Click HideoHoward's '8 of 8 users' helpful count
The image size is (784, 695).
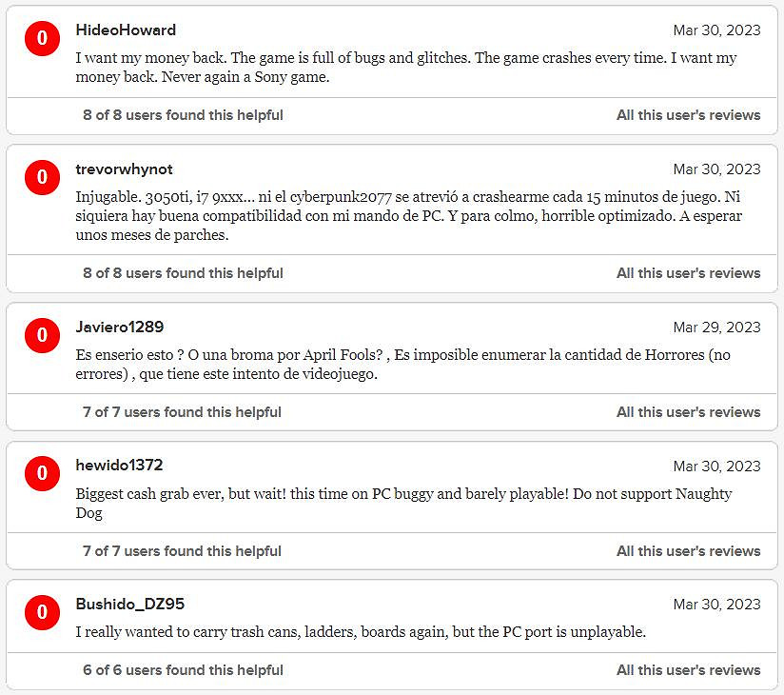coord(183,115)
